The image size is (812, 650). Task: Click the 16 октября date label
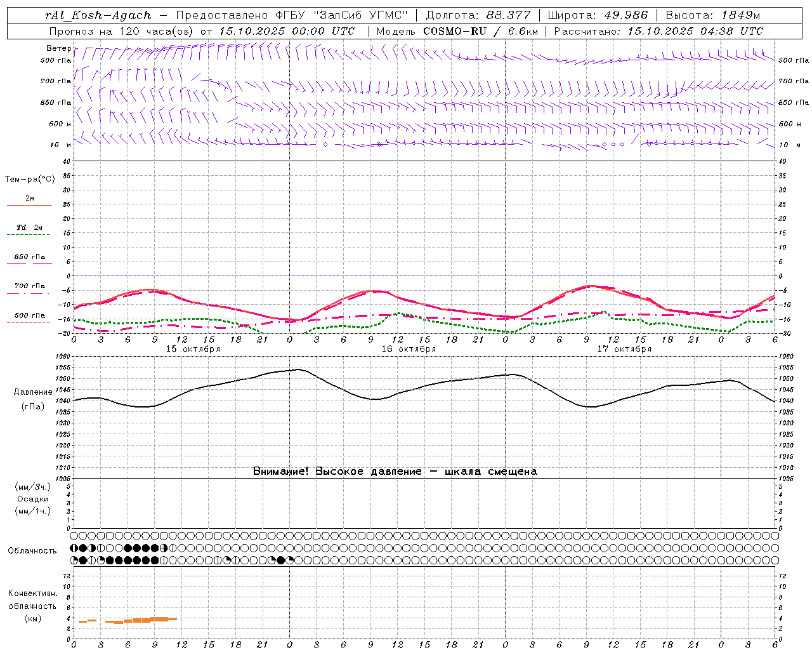(409, 349)
